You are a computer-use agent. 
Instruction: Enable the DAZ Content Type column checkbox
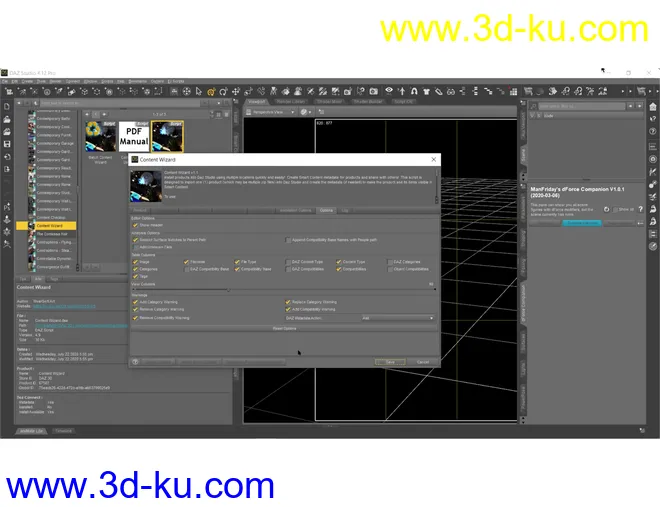point(289,262)
